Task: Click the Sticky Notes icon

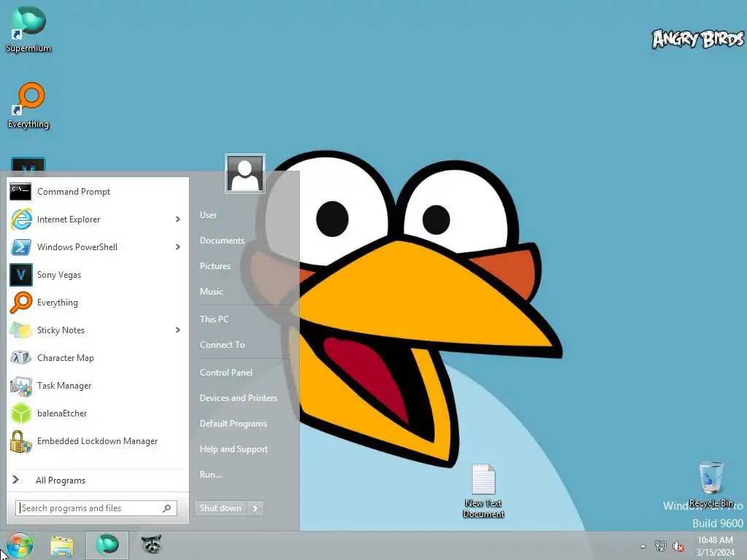Action: tap(21, 330)
